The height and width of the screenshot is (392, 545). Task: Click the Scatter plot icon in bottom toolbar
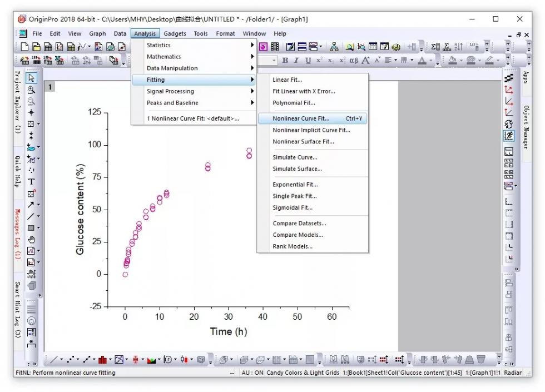point(70,360)
